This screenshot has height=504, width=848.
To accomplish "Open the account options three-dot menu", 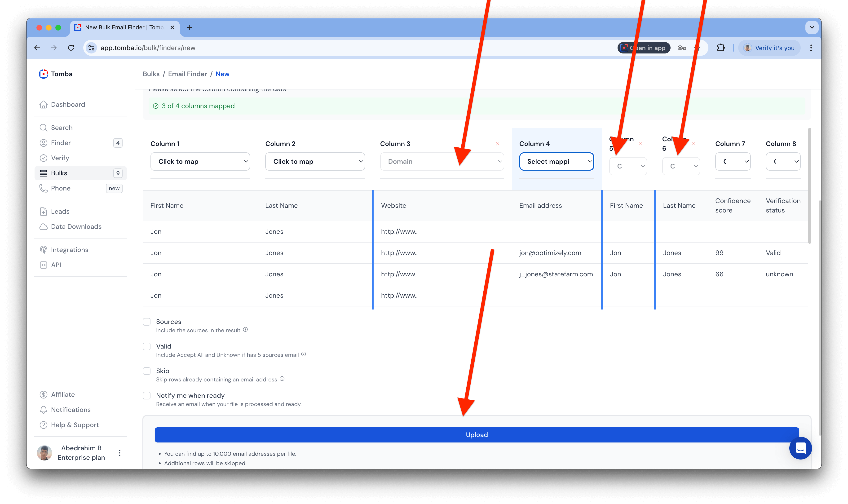I will [119, 453].
